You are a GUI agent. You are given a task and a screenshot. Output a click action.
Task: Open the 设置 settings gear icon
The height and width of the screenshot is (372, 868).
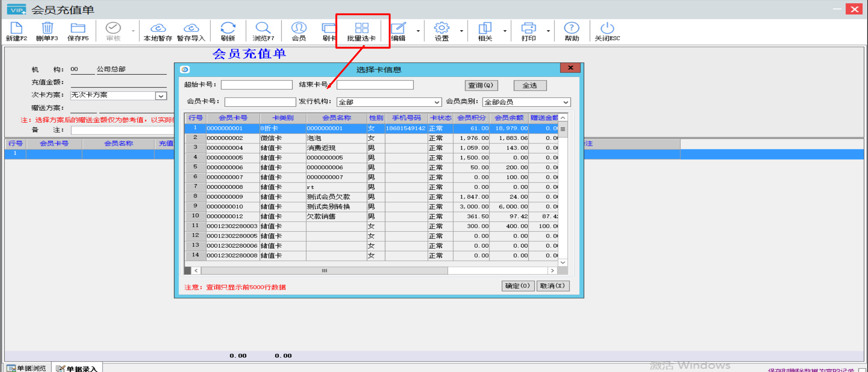pos(441,28)
